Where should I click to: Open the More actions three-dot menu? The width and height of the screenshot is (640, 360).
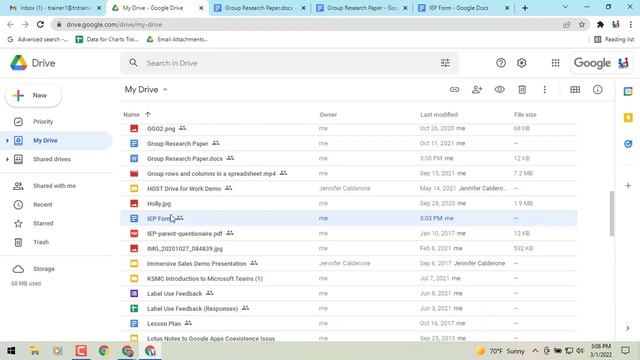(544, 89)
